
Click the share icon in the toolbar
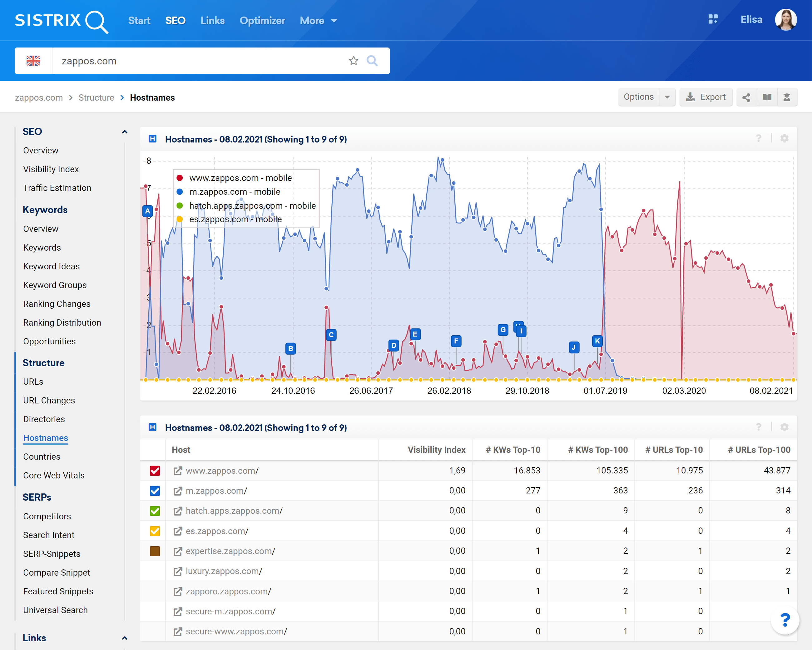pos(746,97)
